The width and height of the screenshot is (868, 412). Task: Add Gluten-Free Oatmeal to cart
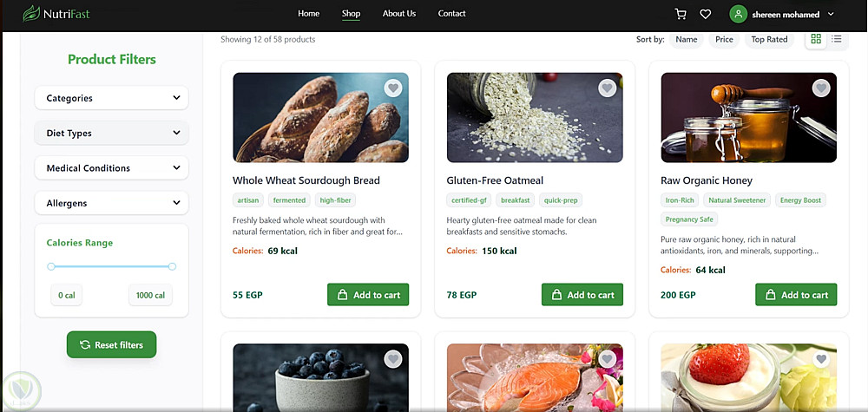coord(582,295)
